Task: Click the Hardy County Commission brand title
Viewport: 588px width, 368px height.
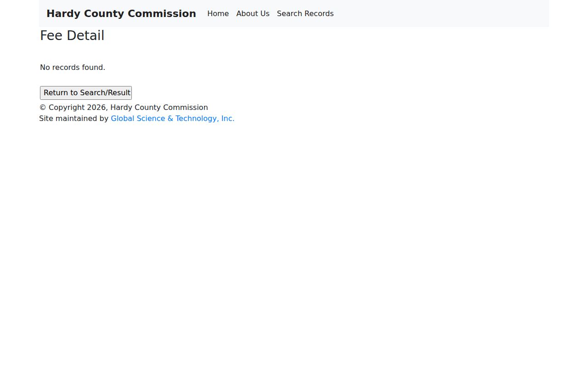Action: pos(121,14)
